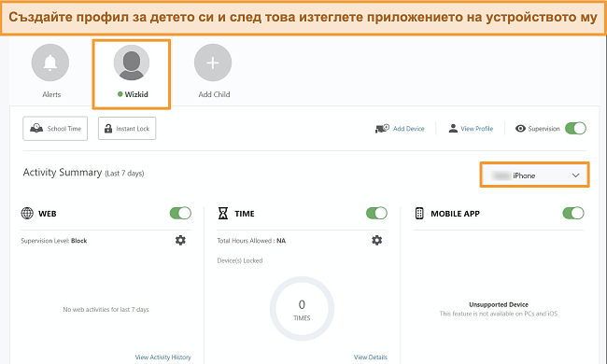
Task: Open the Alerts bell icon
Action: click(50, 63)
